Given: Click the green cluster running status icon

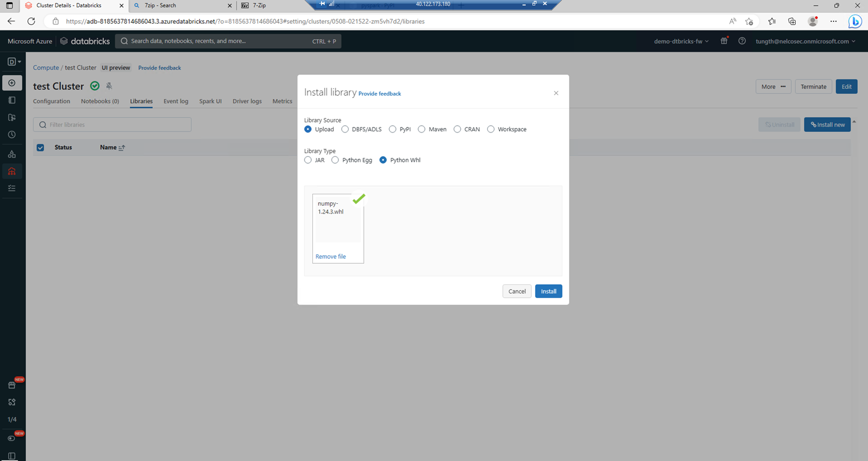Looking at the screenshot, I should click(x=95, y=86).
